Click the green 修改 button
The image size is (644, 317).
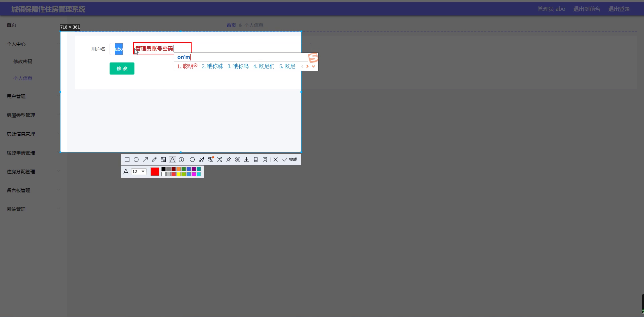(x=122, y=69)
